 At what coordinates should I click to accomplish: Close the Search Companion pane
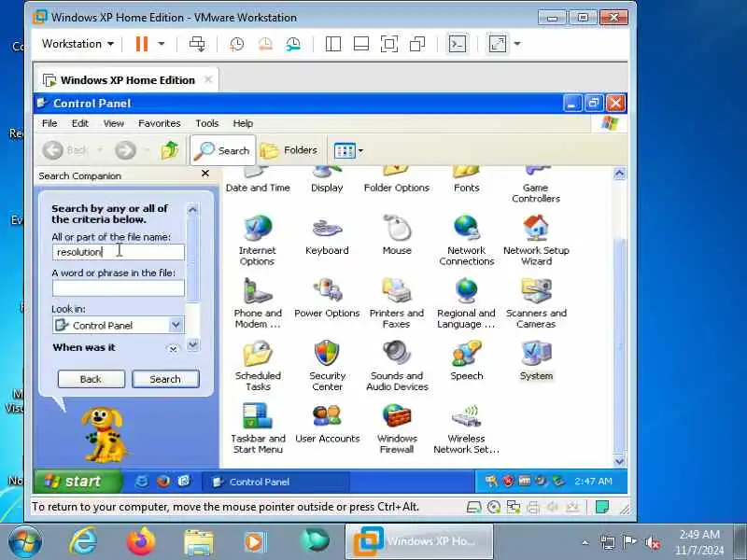(x=205, y=174)
